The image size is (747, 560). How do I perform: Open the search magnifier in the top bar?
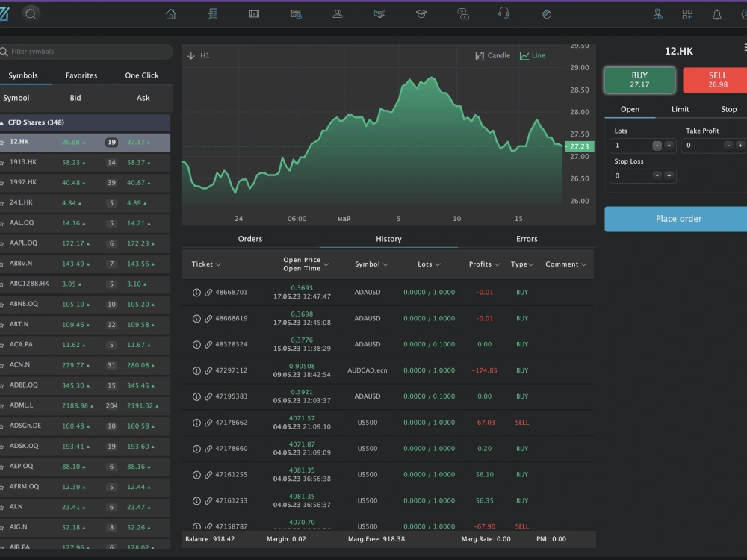pyautogui.click(x=31, y=14)
